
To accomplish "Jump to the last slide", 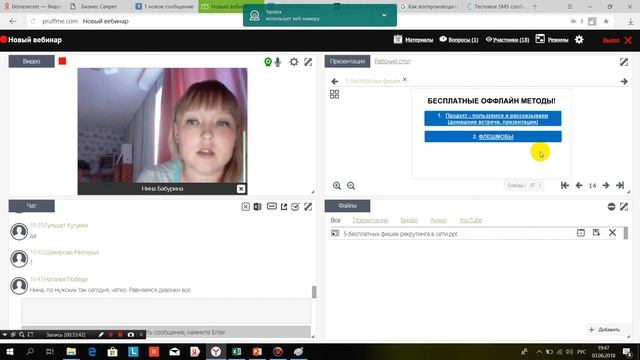I will (620, 185).
